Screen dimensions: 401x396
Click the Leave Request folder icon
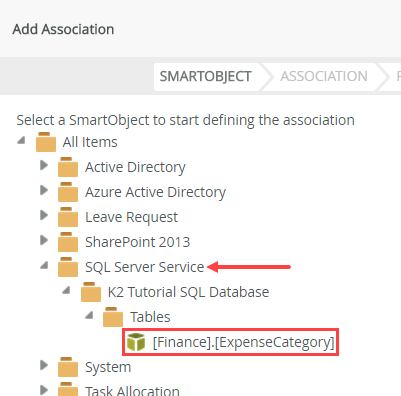tap(68, 217)
